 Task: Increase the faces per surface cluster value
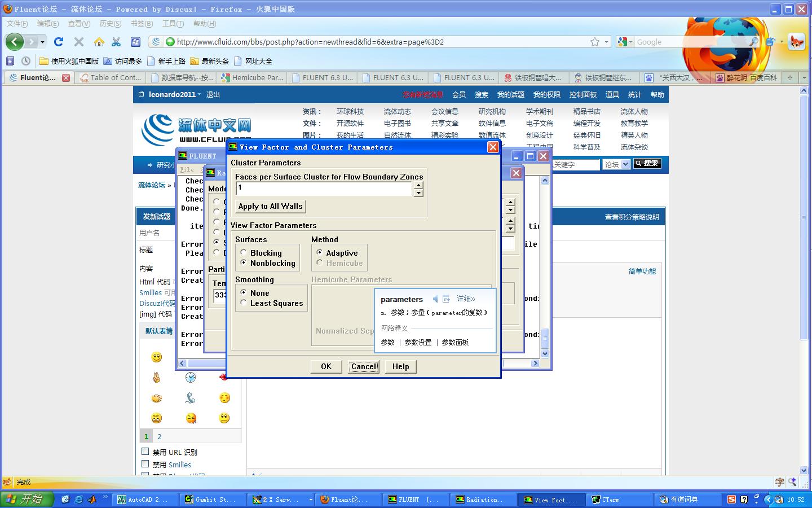click(418, 186)
